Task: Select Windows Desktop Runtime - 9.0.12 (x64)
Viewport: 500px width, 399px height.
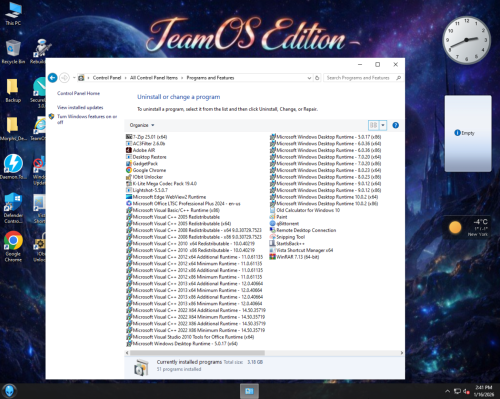Action: [325, 183]
